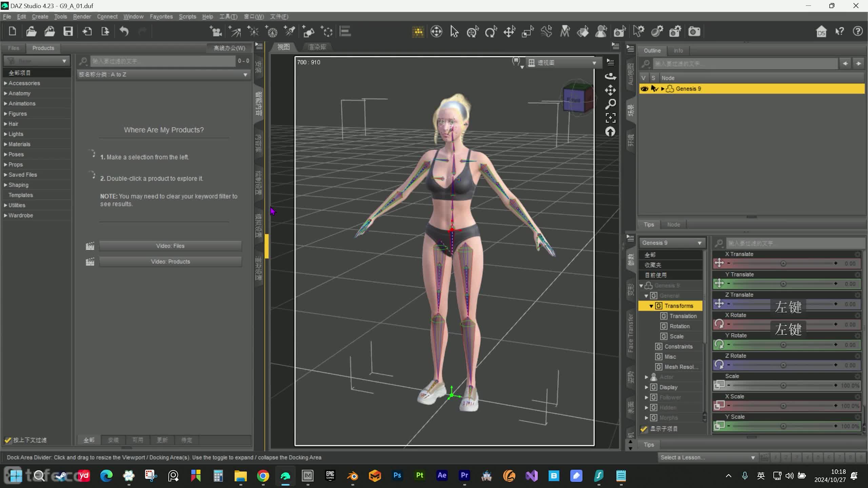Click the parameters filter search field
This screenshot has width=868, height=488.
(x=795, y=243)
